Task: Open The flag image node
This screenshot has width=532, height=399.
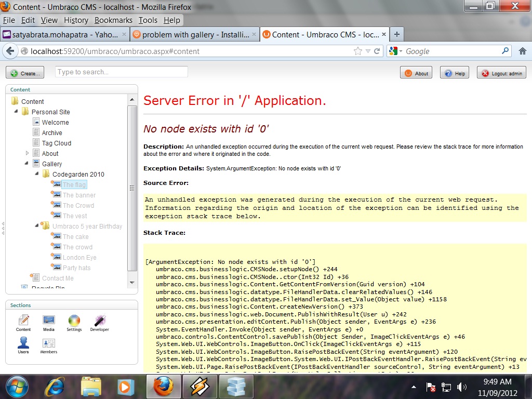Action: (74, 184)
